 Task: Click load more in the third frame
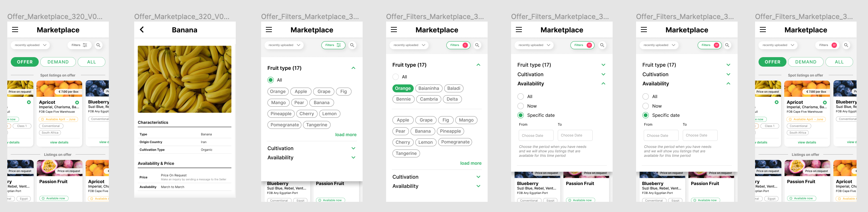tap(346, 135)
